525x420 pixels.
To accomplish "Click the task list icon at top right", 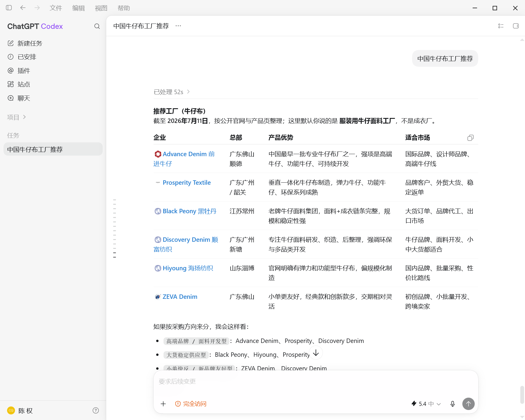I will tap(501, 26).
